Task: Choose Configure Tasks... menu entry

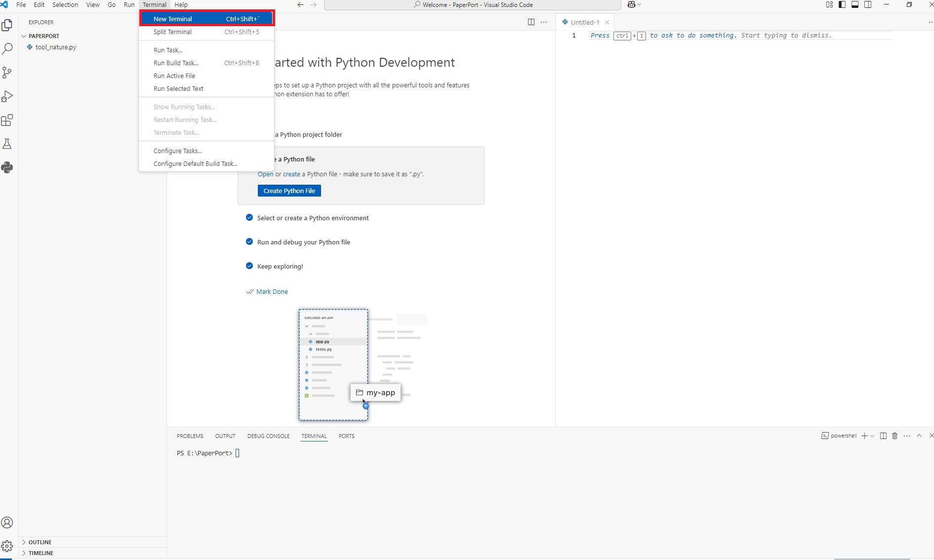Action: point(206,151)
